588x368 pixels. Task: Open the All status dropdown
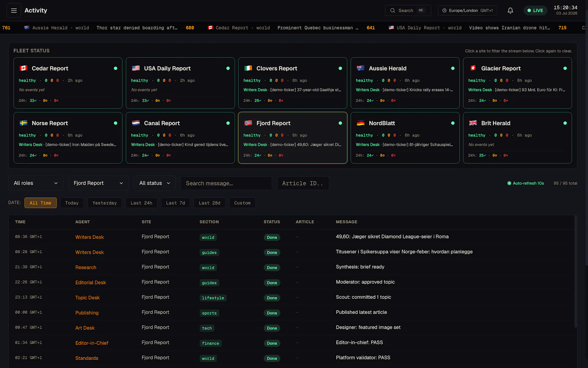[x=155, y=183]
